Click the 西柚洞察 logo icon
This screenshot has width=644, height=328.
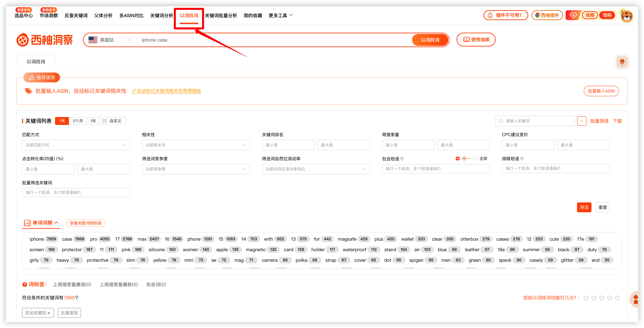click(23, 40)
